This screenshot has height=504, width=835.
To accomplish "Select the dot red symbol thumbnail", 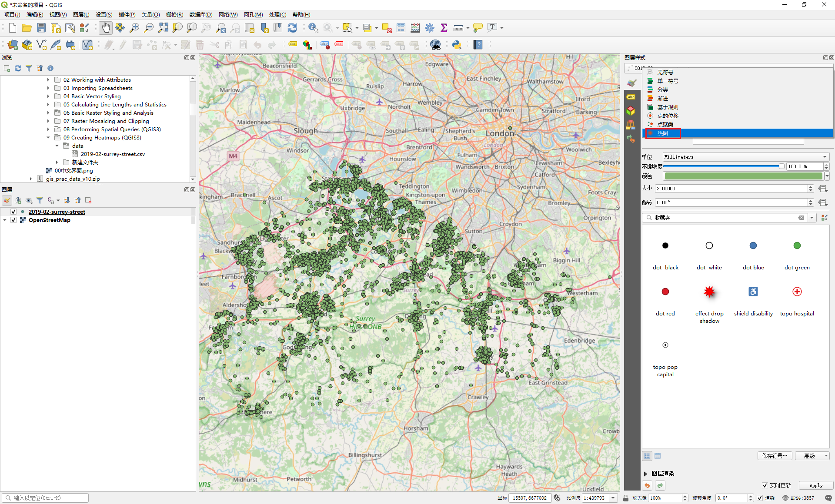I will (665, 292).
